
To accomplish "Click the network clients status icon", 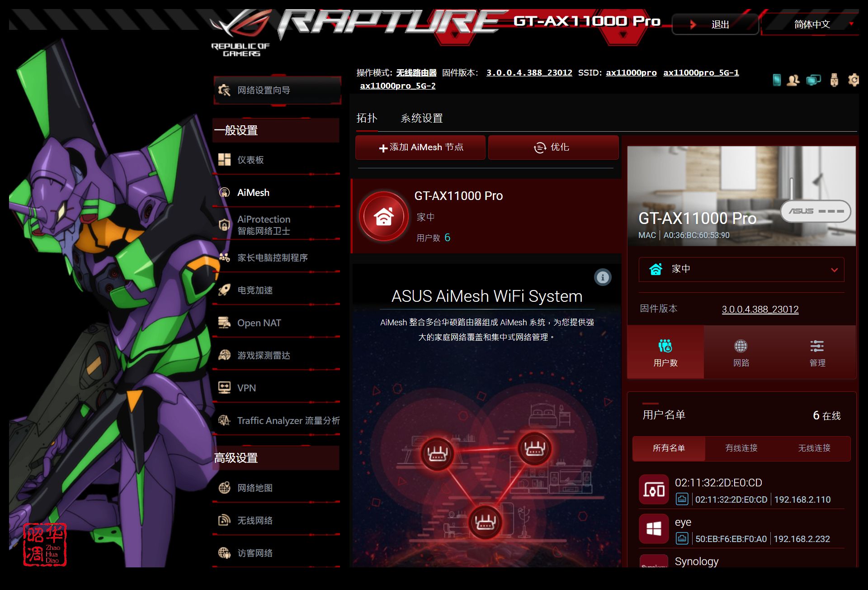I will 813,80.
